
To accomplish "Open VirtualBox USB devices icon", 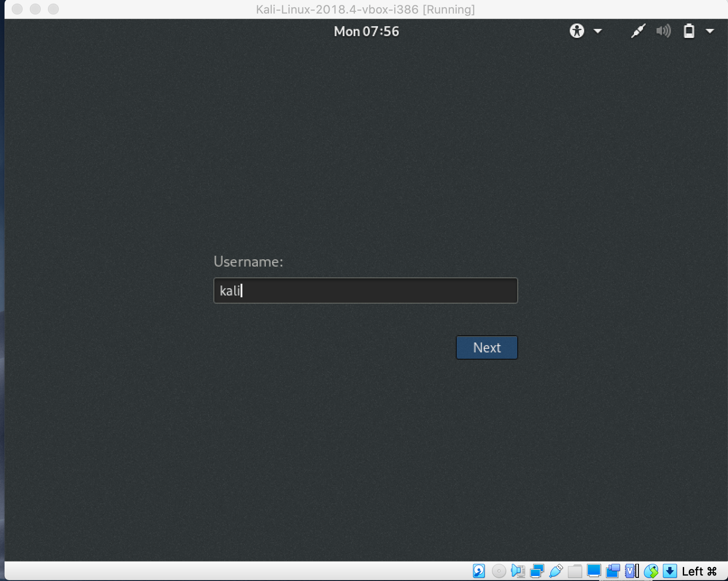I will [556, 571].
